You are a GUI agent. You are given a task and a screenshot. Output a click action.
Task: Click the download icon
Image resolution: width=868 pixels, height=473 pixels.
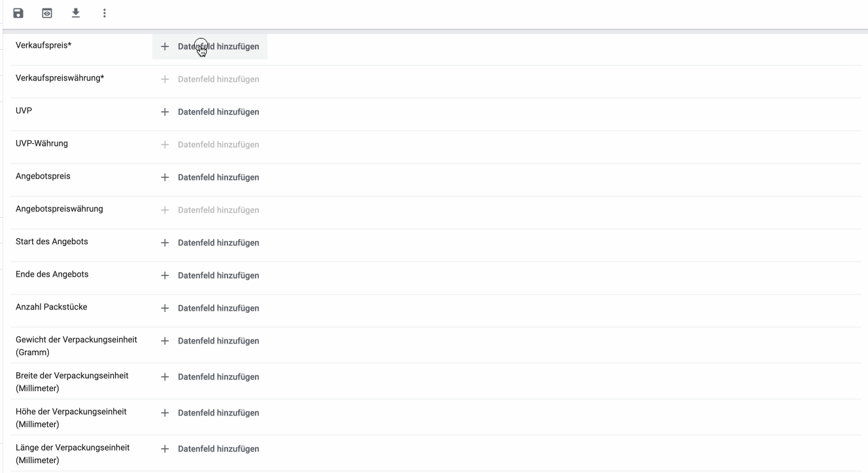point(76,13)
